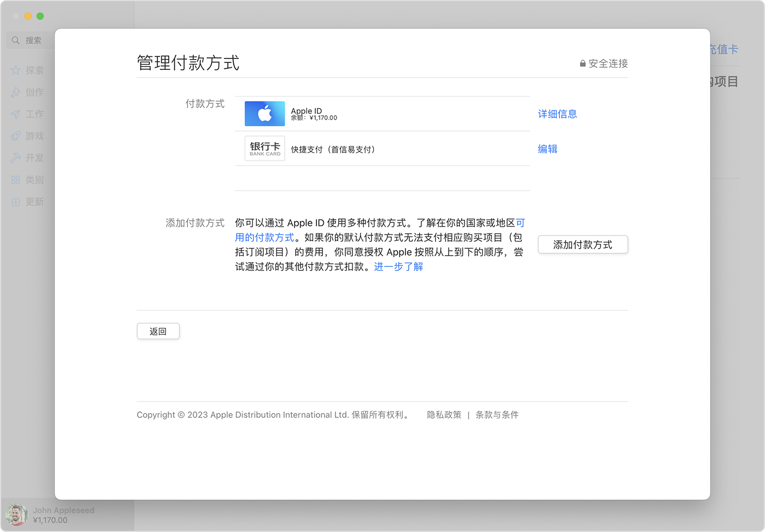Click the 安全连接 lock icon
The image size is (765, 532).
[582, 63]
